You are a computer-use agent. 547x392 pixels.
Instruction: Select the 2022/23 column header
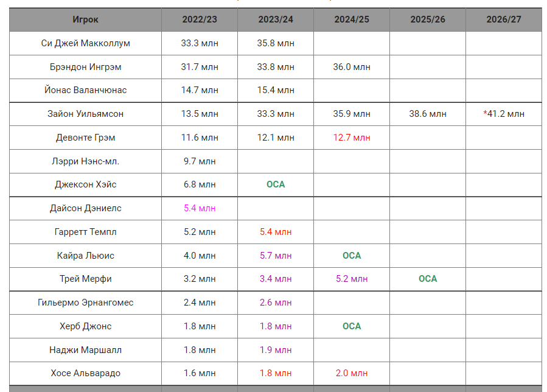pos(200,19)
